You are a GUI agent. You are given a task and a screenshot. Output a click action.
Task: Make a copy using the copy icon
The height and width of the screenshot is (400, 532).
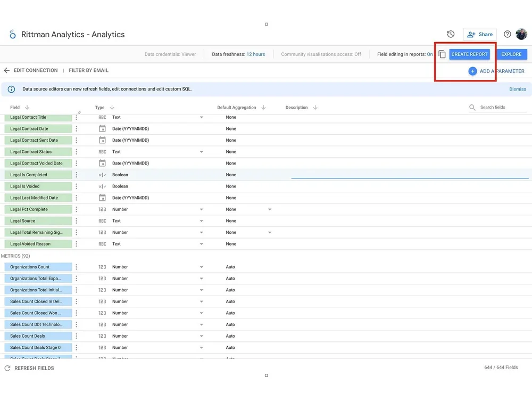tap(442, 54)
